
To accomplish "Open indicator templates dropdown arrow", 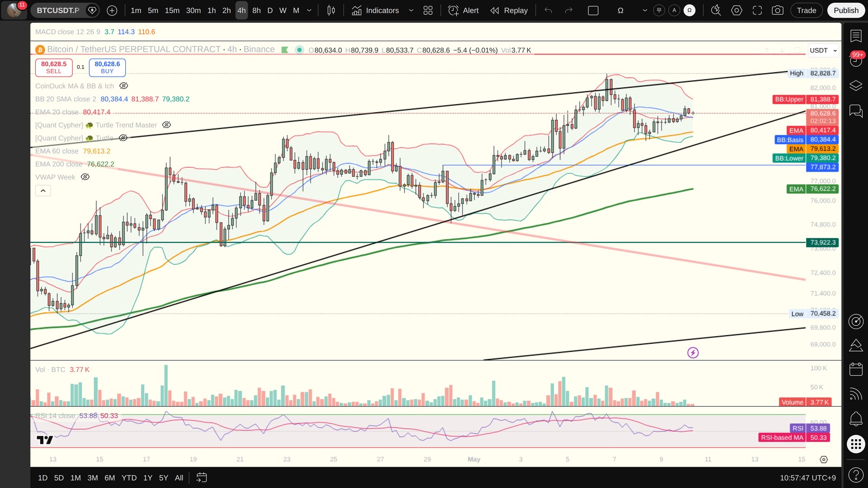I will tap(411, 10).
